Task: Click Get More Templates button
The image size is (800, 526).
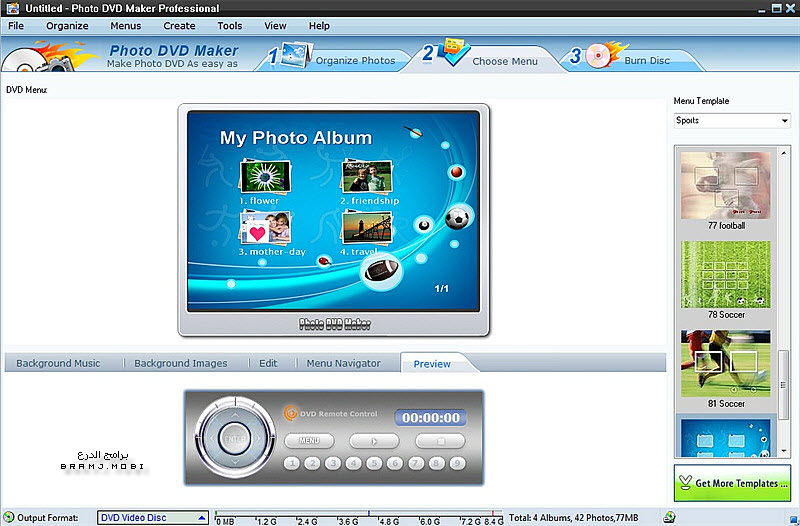Action: tap(732, 483)
